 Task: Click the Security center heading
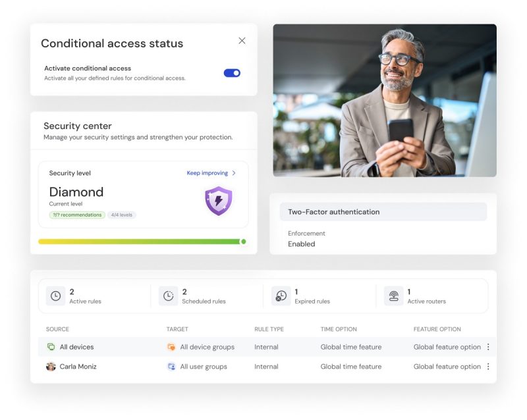click(78, 126)
